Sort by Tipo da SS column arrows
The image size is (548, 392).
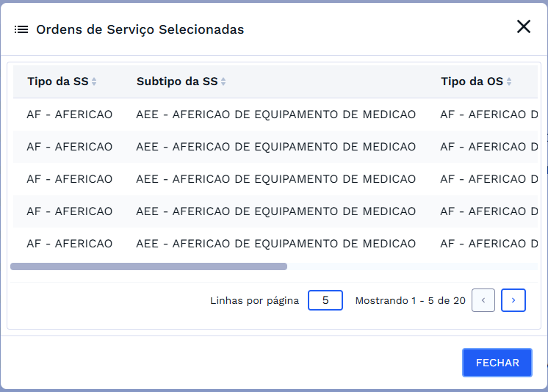point(94,81)
